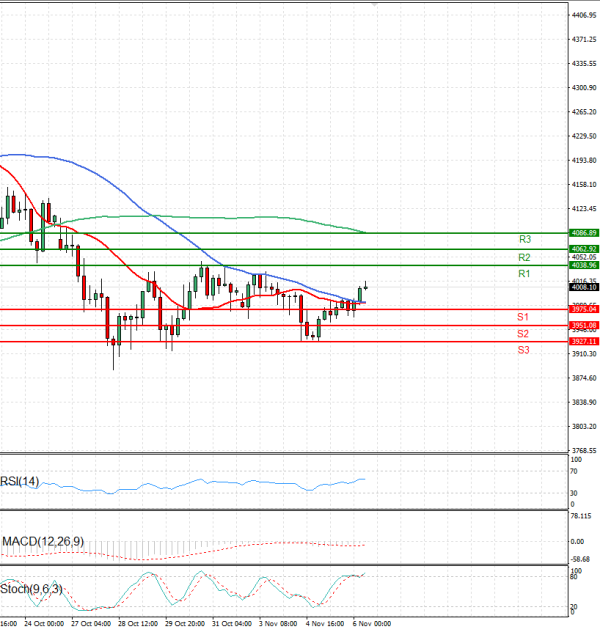The width and height of the screenshot is (600, 632).
Task: Click the green 4086.89 price tag
Action: click(x=583, y=233)
